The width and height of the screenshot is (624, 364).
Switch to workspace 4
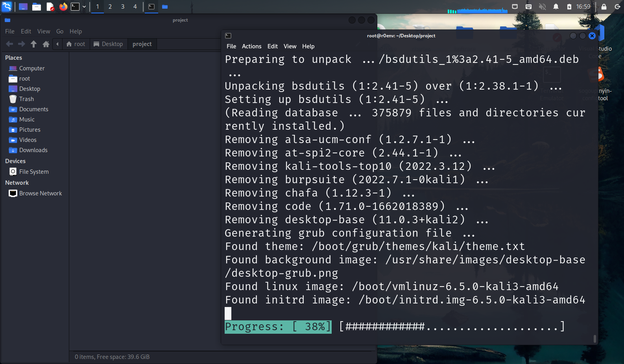pyautogui.click(x=135, y=7)
